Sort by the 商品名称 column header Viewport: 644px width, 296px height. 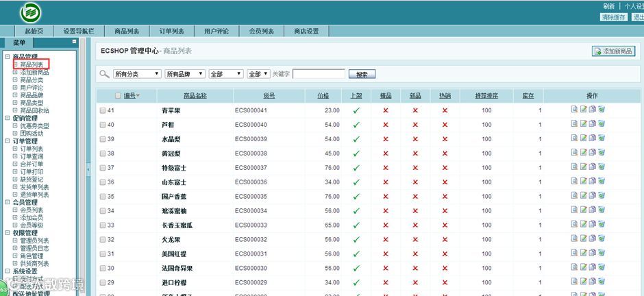click(x=195, y=96)
